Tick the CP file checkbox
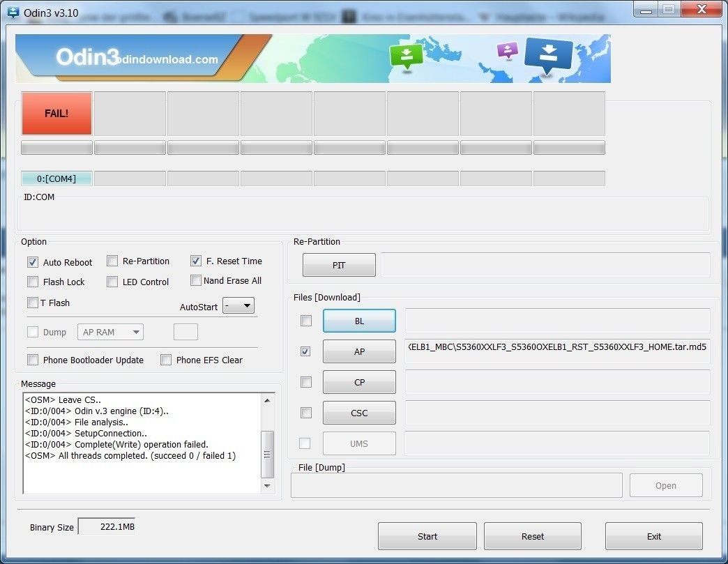 coord(306,382)
